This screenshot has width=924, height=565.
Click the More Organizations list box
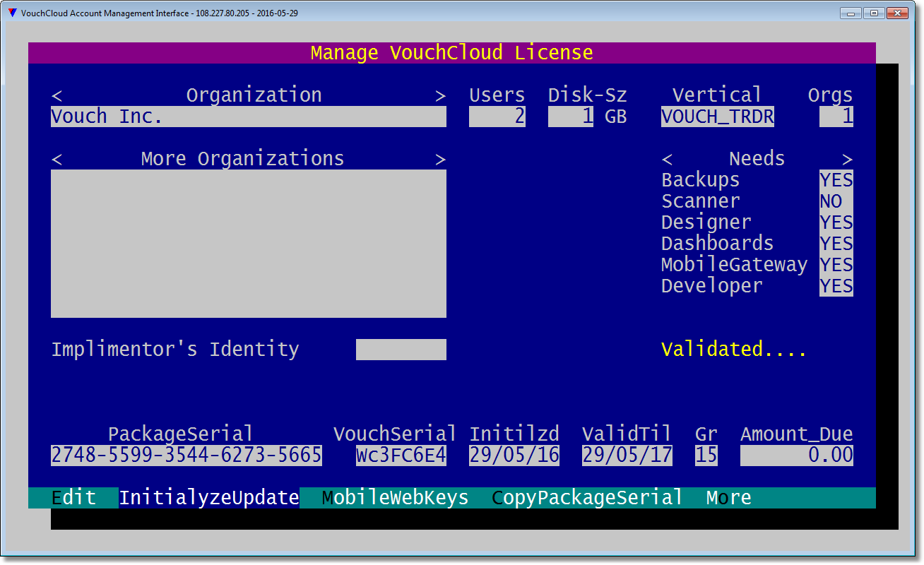[x=249, y=244]
